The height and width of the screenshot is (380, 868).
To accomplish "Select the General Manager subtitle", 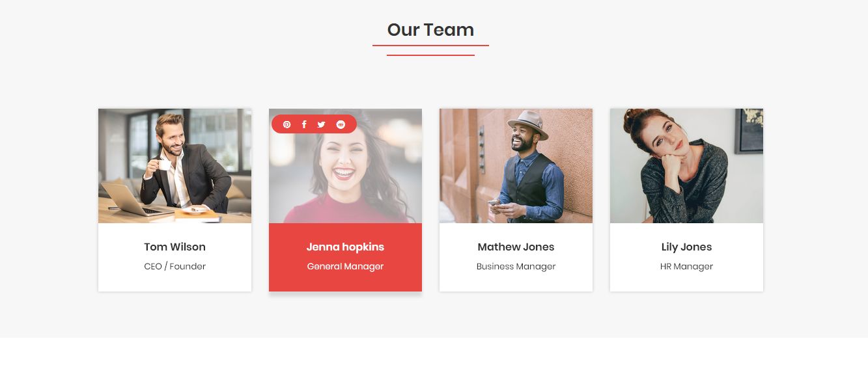I will (345, 266).
